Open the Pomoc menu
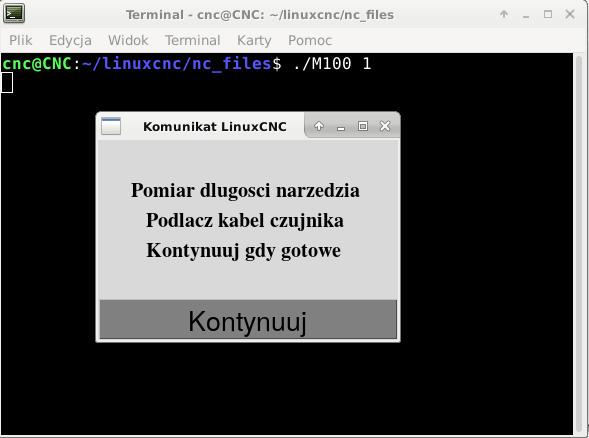The image size is (589, 438). tap(310, 40)
